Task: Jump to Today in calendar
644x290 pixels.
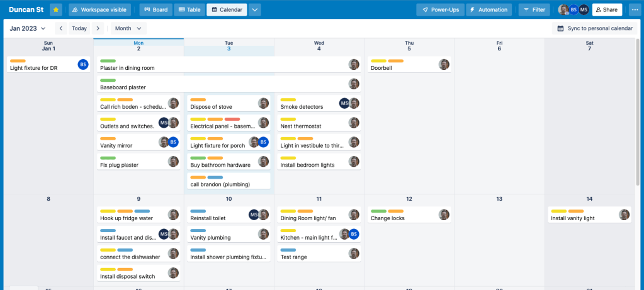Action: click(x=79, y=28)
